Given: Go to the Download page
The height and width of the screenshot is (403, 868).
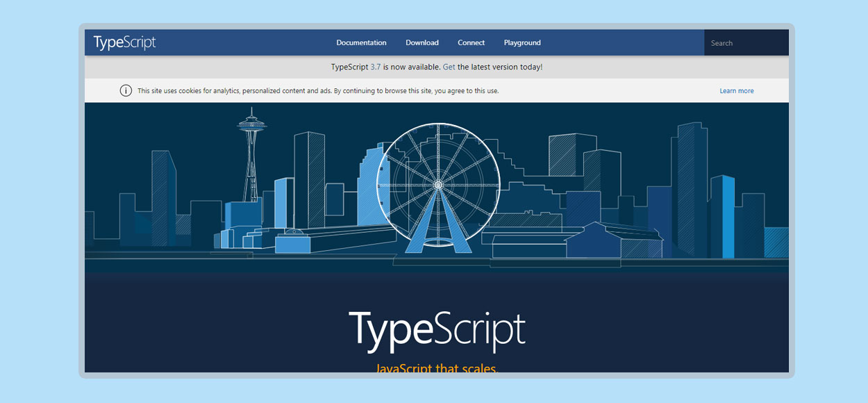Looking at the screenshot, I should [422, 43].
